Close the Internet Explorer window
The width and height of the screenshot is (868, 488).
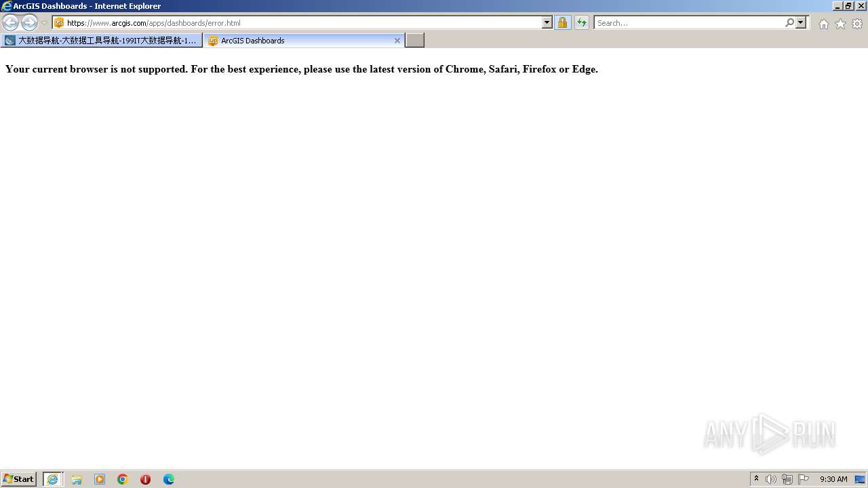(x=861, y=6)
